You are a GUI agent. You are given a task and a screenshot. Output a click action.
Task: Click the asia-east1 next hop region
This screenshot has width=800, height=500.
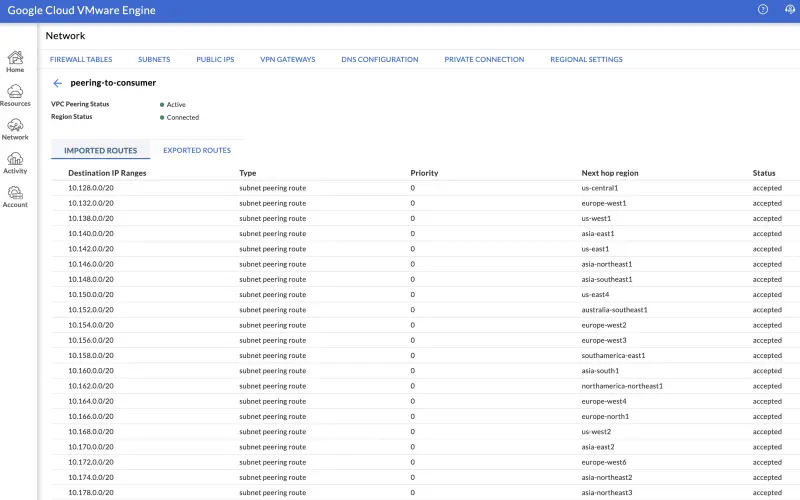(x=598, y=234)
